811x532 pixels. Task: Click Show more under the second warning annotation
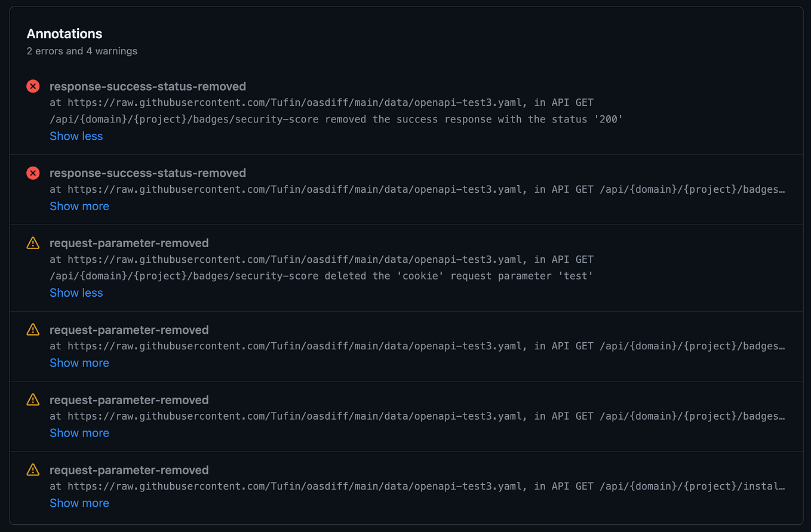click(79, 362)
